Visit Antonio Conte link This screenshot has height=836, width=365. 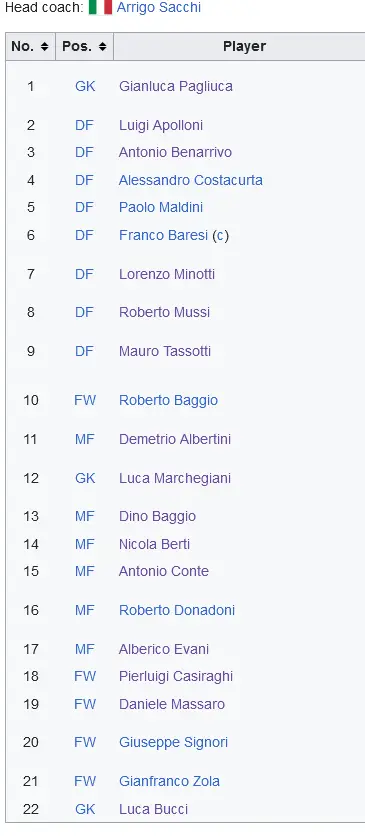pos(164,572)
